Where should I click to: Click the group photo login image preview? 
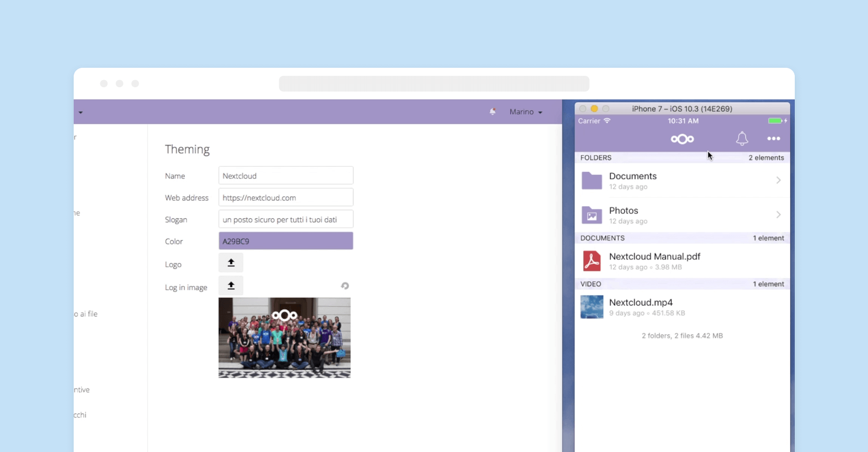click(x=284, y=338)
